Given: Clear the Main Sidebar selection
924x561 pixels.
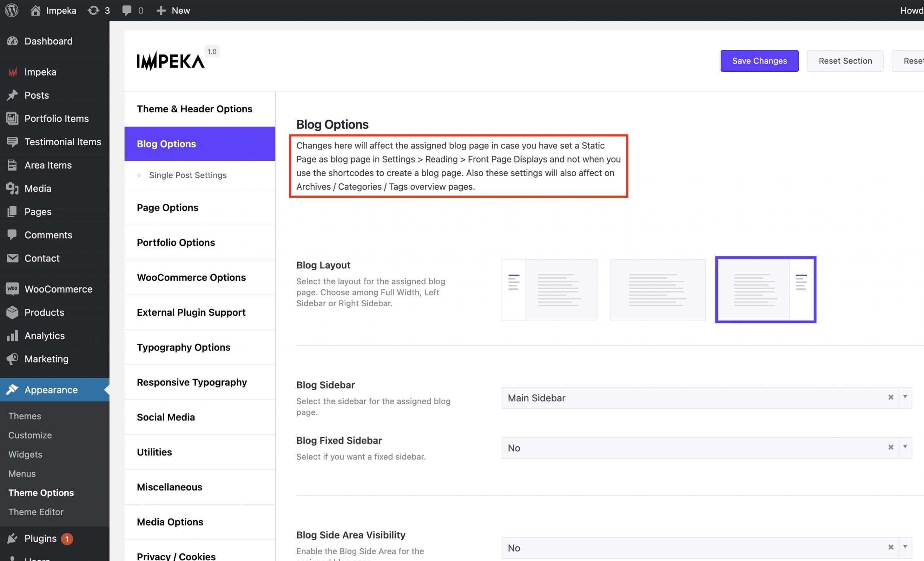Looking at the screenshot, I should [x=891, y=397].
